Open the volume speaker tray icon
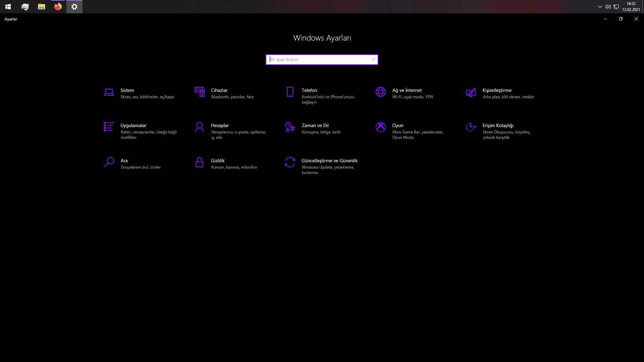This screenshot has width=644, height=362. (608, 7)
